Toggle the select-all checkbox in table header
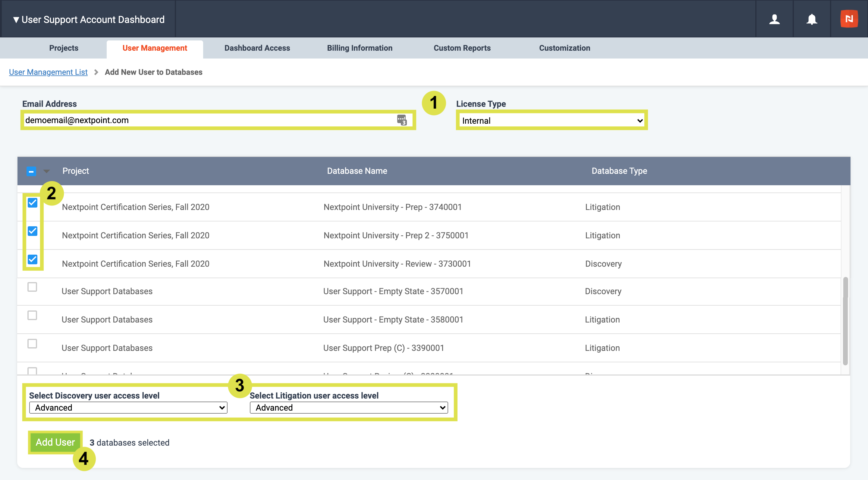868x480 pixels. (31, 171)
